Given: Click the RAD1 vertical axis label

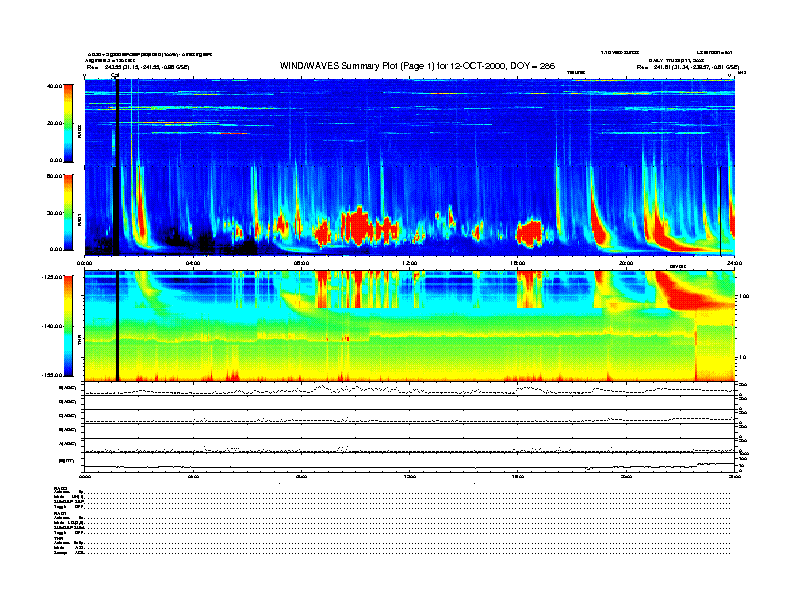Looking at the screenshot, I should point(80,220).
